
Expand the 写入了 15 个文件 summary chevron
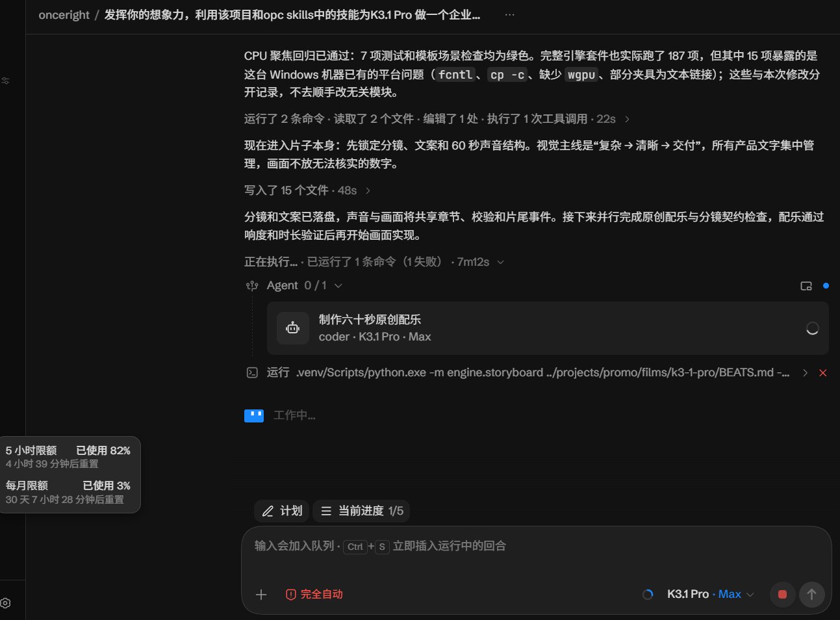(368, 190)
